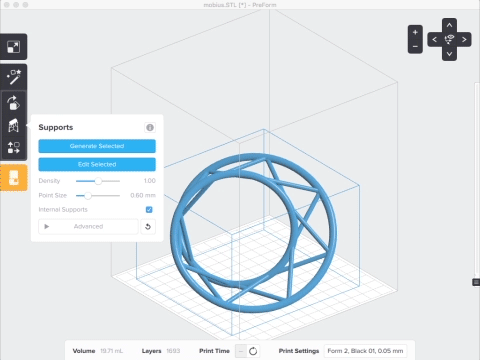Reset support settings with the undo arrow
The width and height of the screenshot is (480, 360).
pyautogui.click(x=148, y=227)
